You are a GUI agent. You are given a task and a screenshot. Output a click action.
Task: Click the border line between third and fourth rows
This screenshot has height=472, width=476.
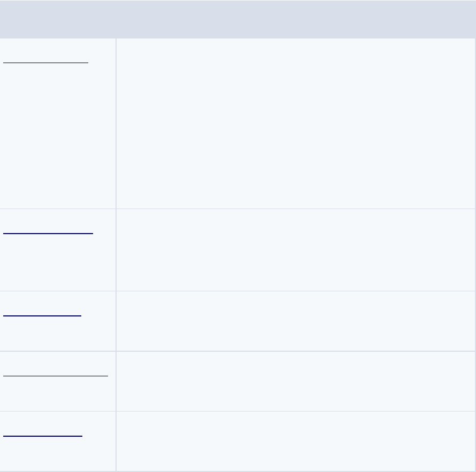point(237,351)
